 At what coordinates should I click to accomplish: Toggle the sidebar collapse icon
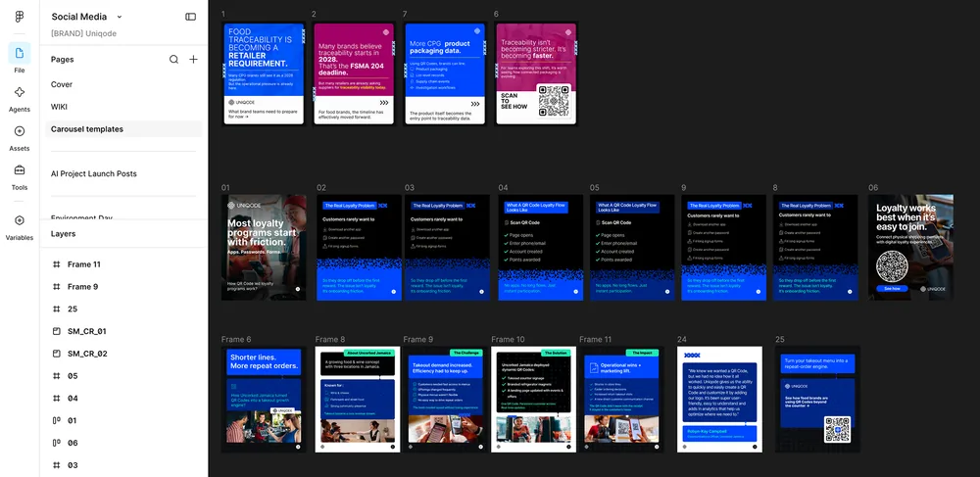tap(191, 17)
